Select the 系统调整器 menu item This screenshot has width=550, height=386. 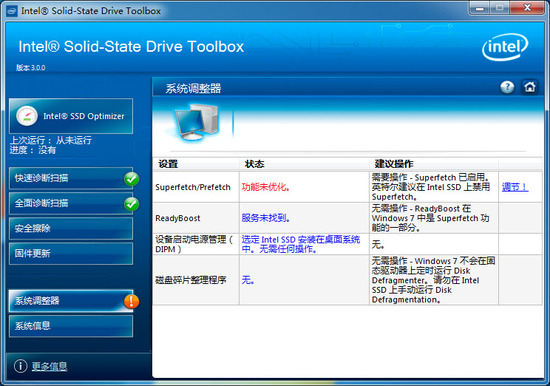click(x=71, y=301)
